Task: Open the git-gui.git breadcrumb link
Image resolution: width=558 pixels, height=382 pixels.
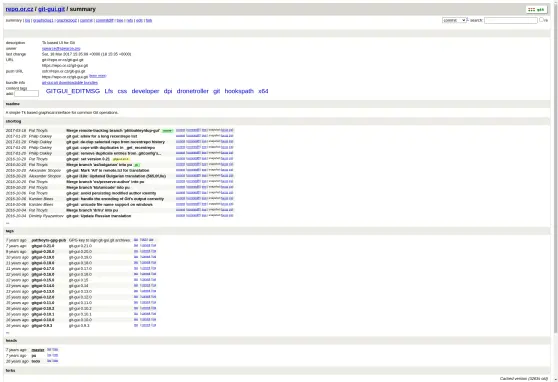Action: point(52,9)
